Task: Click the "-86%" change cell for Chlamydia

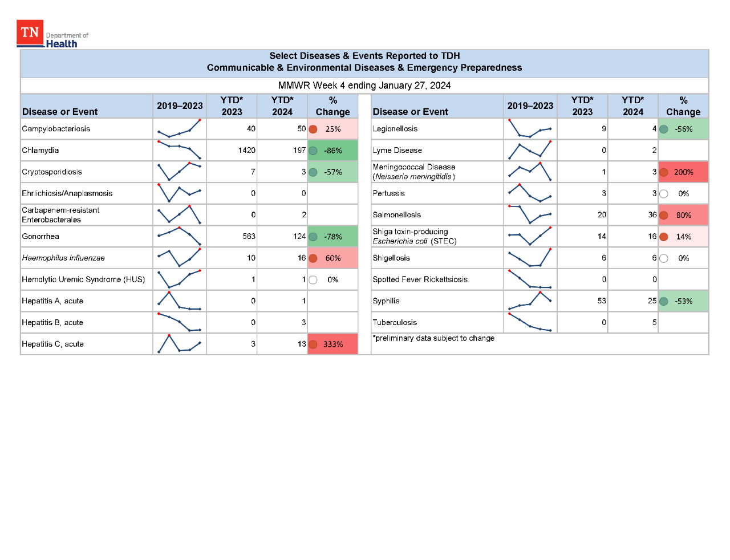Action: [x=332, y=151]
